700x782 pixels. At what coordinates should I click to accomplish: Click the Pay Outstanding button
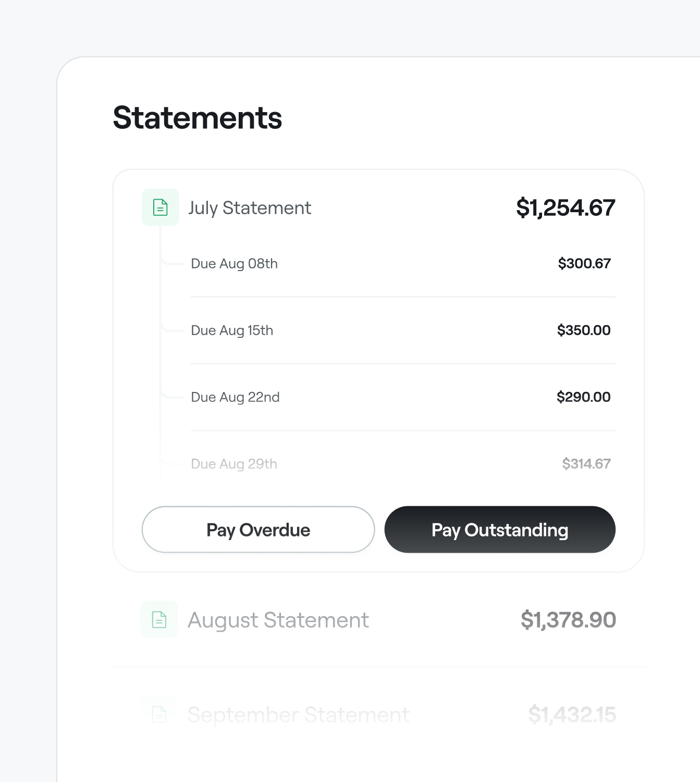point(500,530)
